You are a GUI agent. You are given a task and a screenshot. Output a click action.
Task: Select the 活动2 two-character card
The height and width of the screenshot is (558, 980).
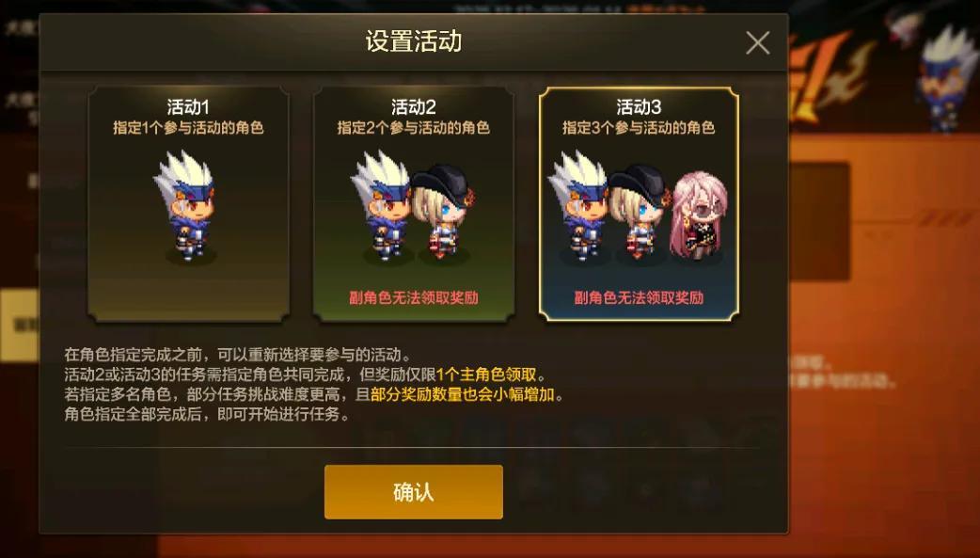(413, 204)
